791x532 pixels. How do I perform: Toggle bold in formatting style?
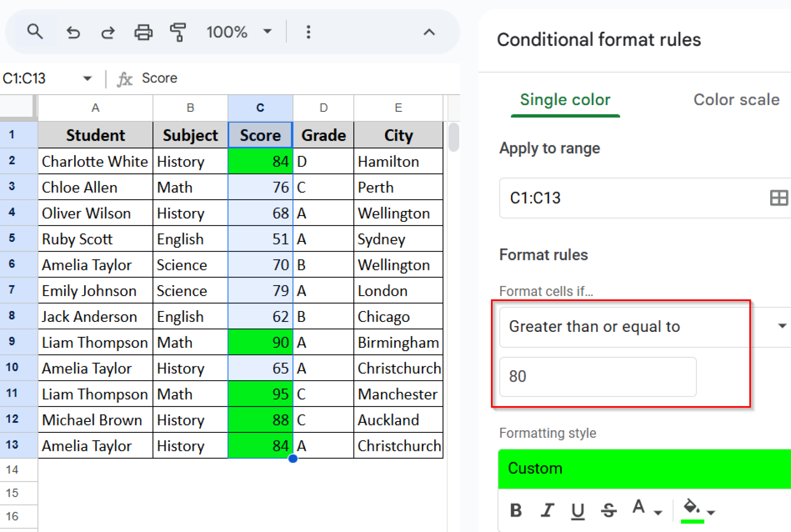point(516,510)
